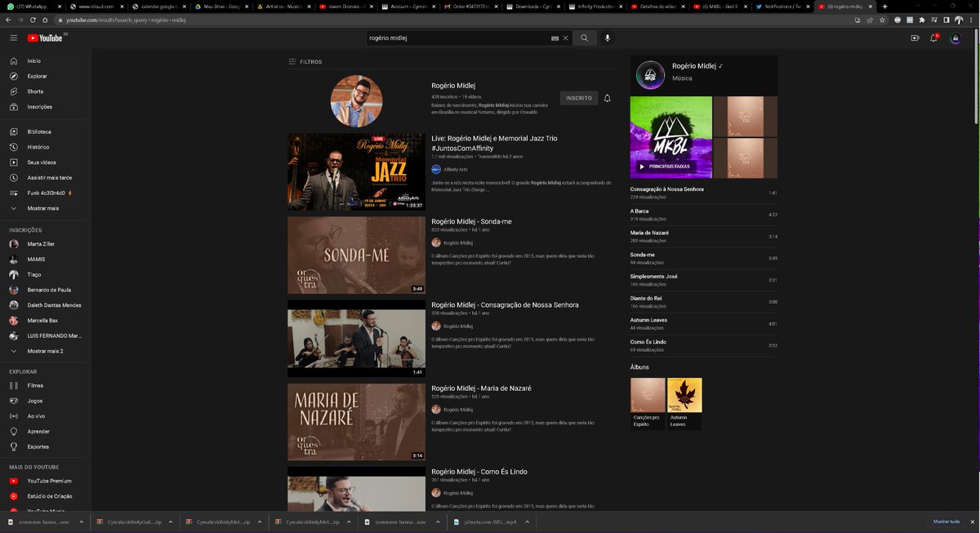Open Assistir mais tarde in the sidebar

pos(46,177)
